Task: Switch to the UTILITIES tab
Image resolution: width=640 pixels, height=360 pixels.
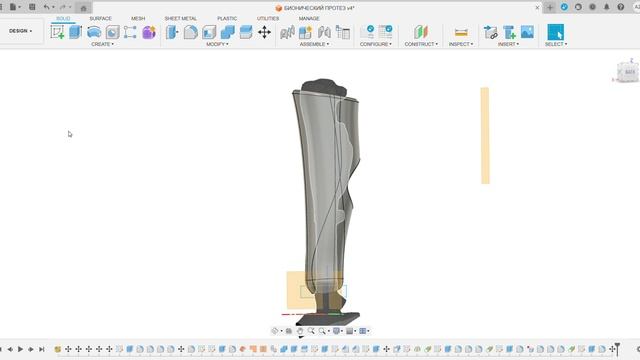Action: pos(268,19)
